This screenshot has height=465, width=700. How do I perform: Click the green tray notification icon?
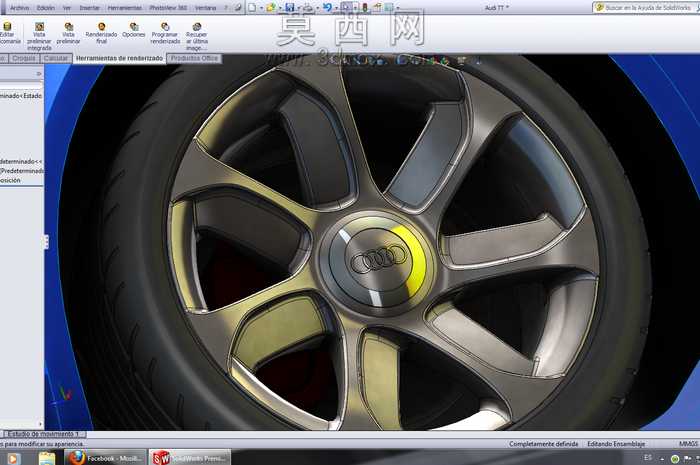click(675, 459)
